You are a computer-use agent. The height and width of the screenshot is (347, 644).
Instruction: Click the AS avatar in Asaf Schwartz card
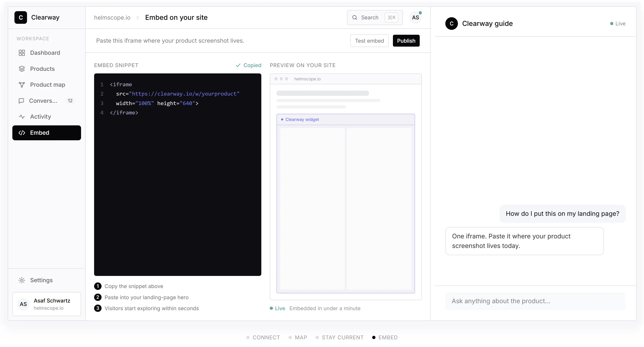click(23, 304)
